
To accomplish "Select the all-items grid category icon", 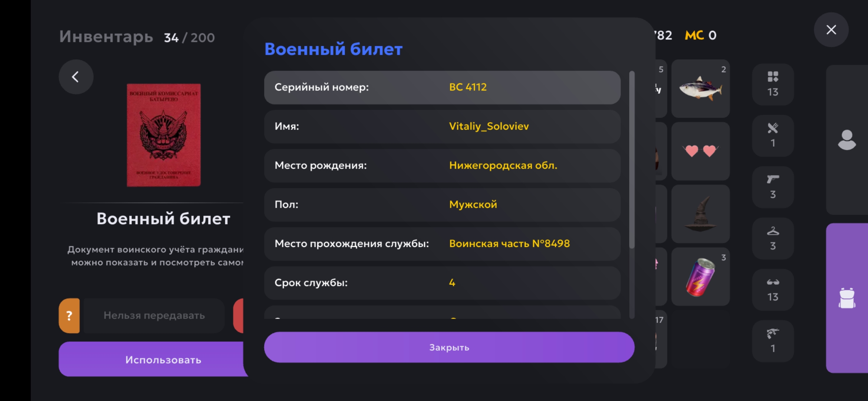I will click(x=773, y=84).
